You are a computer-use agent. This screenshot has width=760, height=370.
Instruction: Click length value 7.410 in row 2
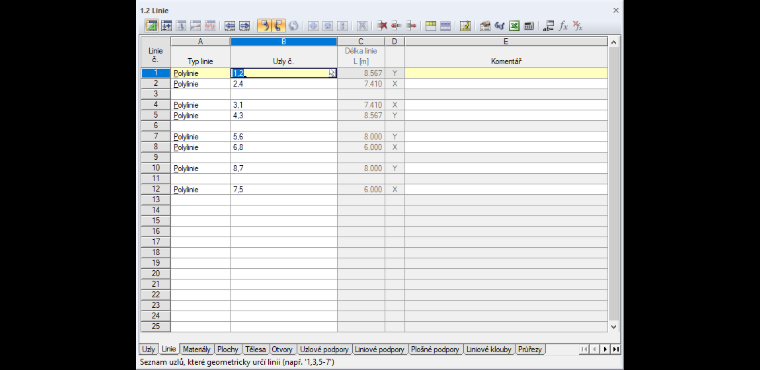361,84
